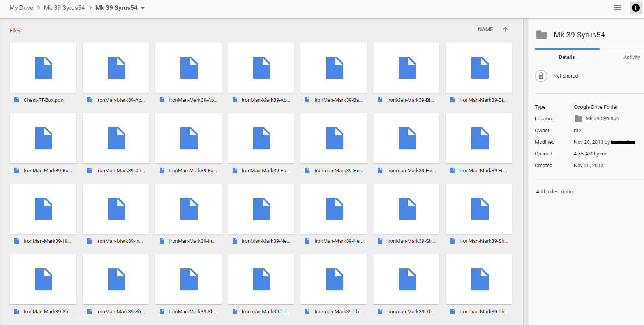Click the Mk 39 Syrus54 details pane title
Screen dimensions: 644x325
point(579,35)
